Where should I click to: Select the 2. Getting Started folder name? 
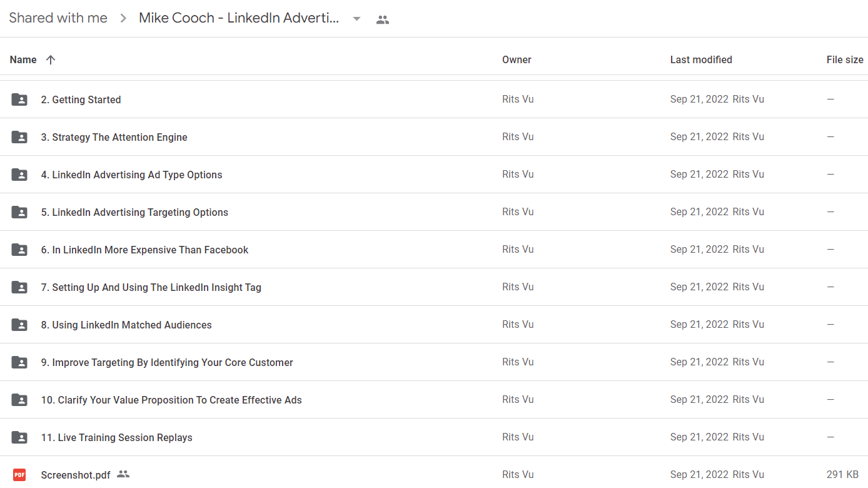[81, 99]
